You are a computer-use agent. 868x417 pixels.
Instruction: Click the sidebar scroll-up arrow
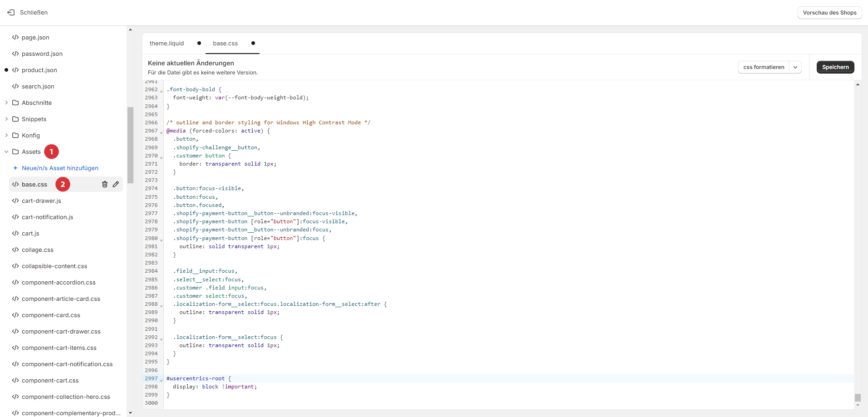click(x=130, y=29)
